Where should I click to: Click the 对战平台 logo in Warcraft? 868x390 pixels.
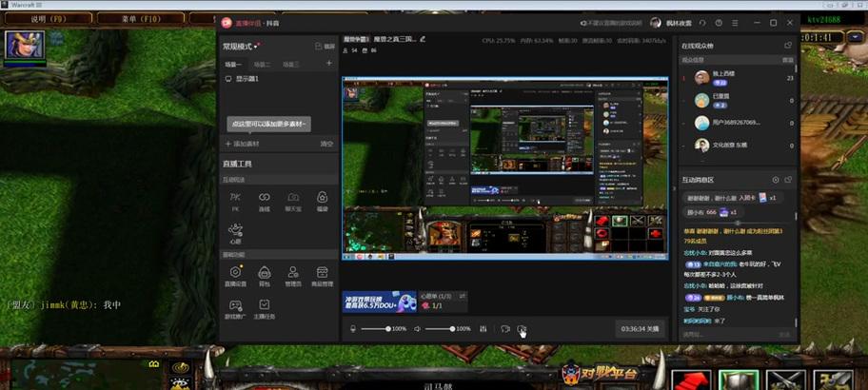[x=600, y=373]
